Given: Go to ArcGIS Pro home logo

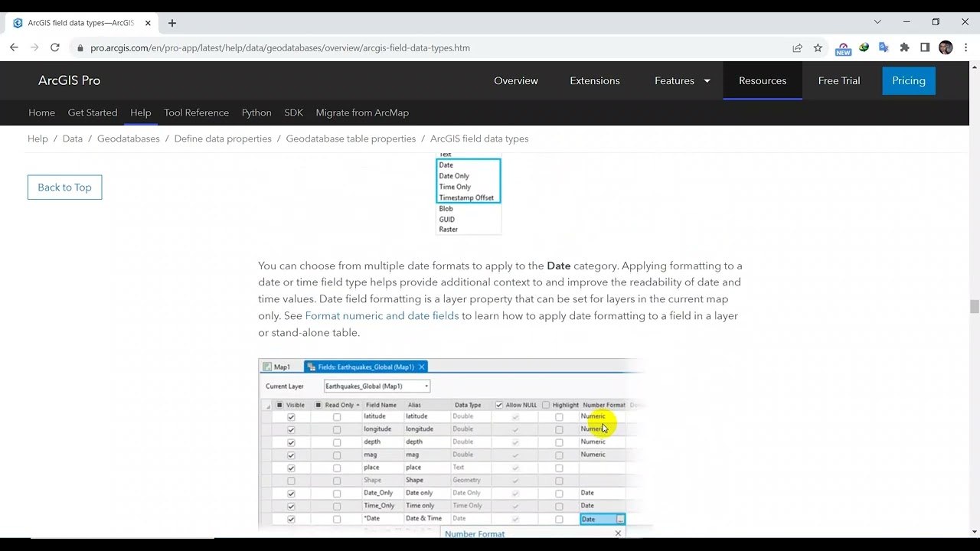Looking at the screenshot, I should 69,80.
